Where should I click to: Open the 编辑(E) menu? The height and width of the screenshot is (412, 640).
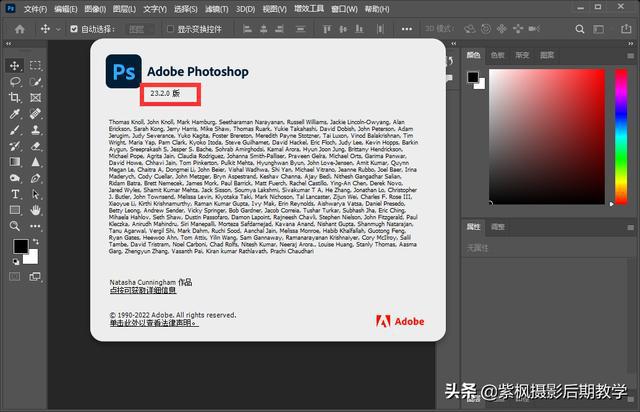pyautogui.click(x=65, y=9)
